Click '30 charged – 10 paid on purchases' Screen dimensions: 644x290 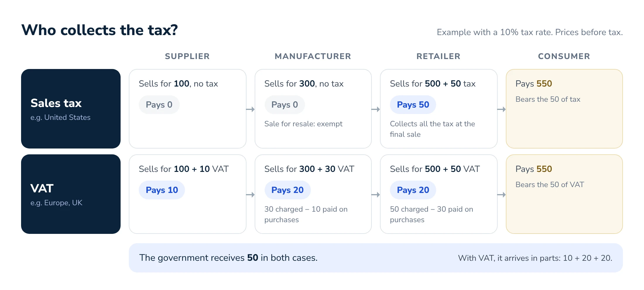click(306, 214)
